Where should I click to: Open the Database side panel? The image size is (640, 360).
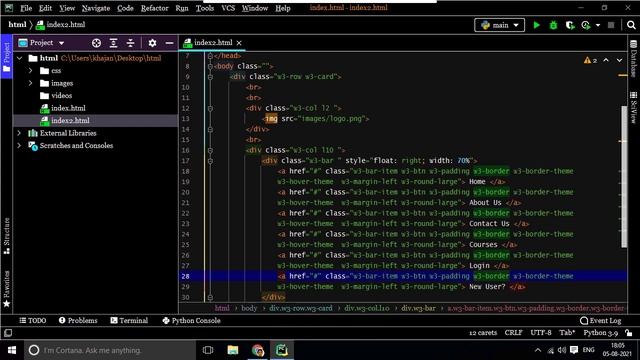[633, 58]
